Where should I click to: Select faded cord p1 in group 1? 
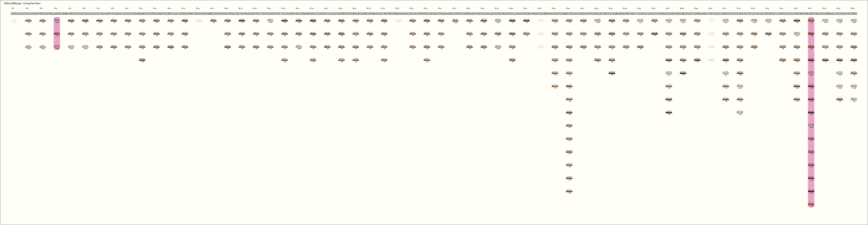14,20
